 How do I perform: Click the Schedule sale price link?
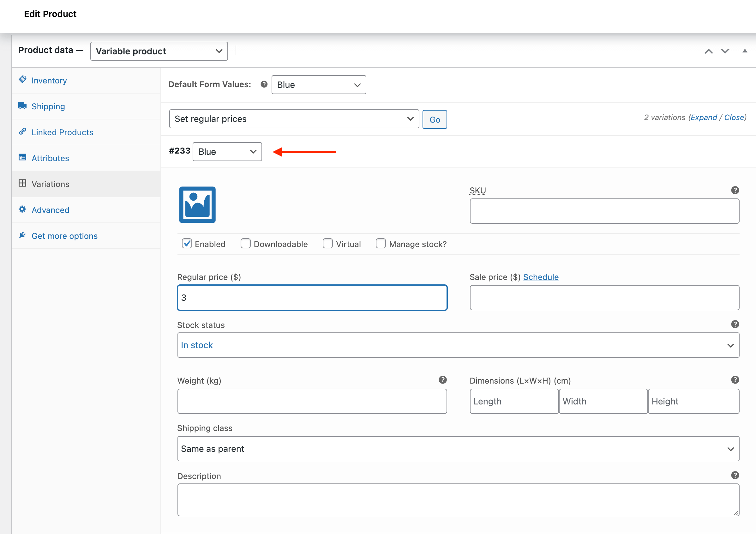pyautogui.click(x=541, y=277)
